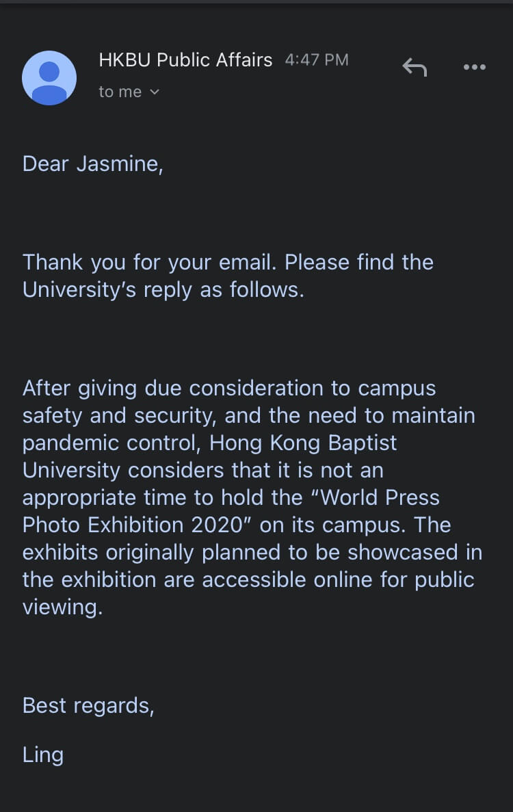Click 'Hong Kong Baptist' in the body text
This screenshot has width=513, height=812.
point(303,443)
